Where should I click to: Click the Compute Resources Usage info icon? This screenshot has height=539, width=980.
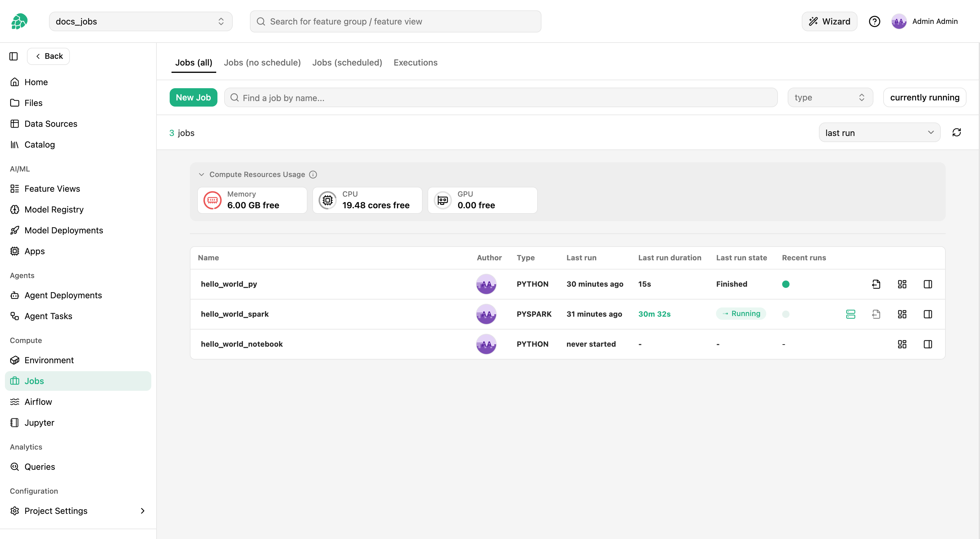(313, 175)
